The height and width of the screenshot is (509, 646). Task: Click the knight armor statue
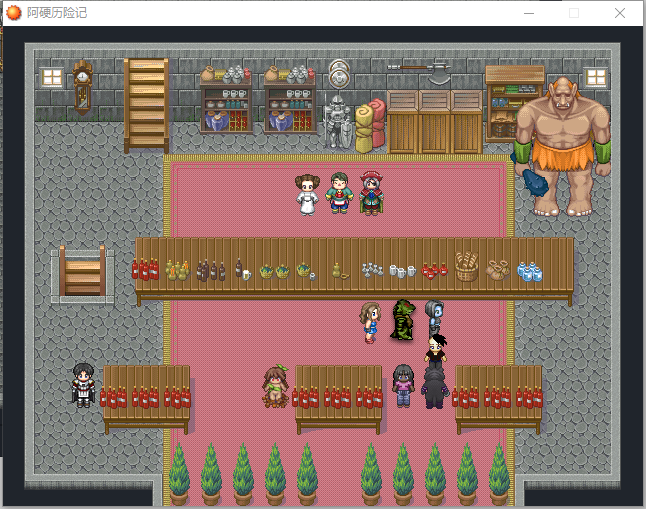point(339,121)
